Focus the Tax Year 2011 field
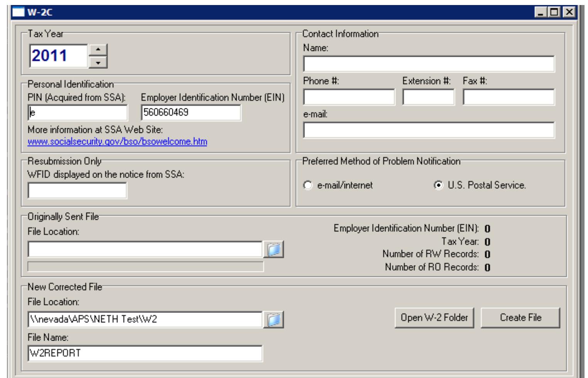Image resolution: width=588 pixels, height=378 pixels. click(59, 56)
